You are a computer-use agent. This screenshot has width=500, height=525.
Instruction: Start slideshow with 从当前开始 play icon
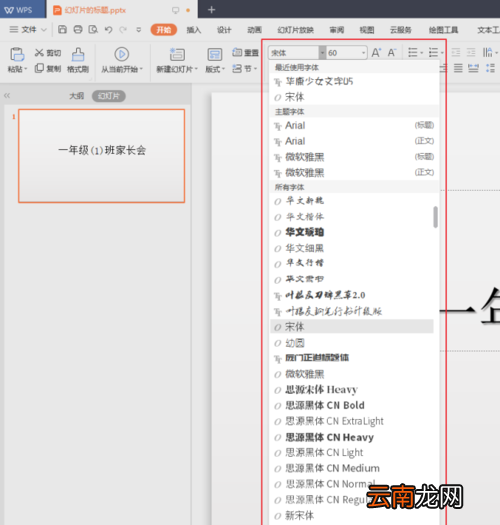122,54
